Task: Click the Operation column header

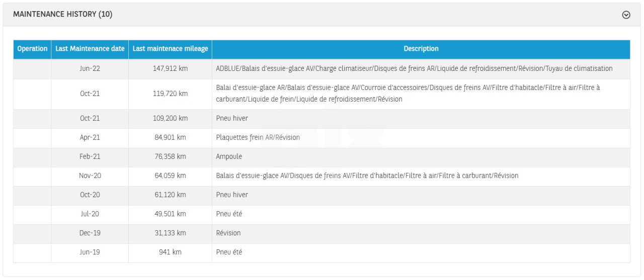Action: (32, 49)
